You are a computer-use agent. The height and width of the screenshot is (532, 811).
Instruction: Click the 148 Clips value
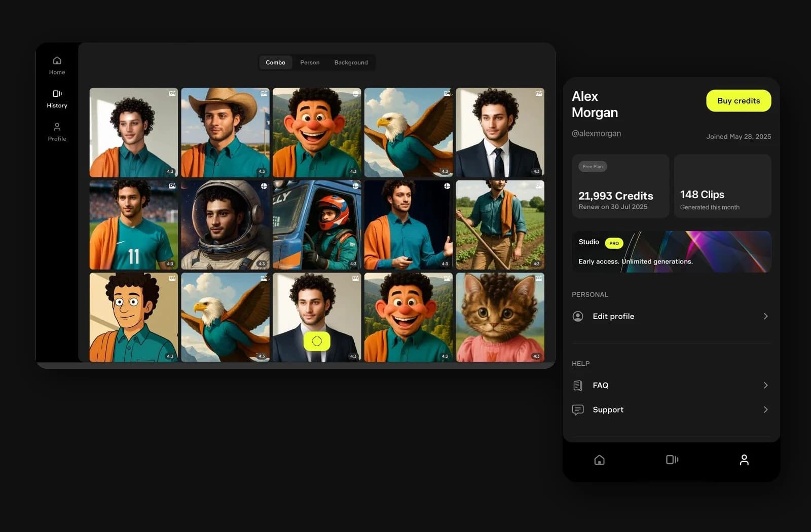pyautogui.click(x=702, y=195)
